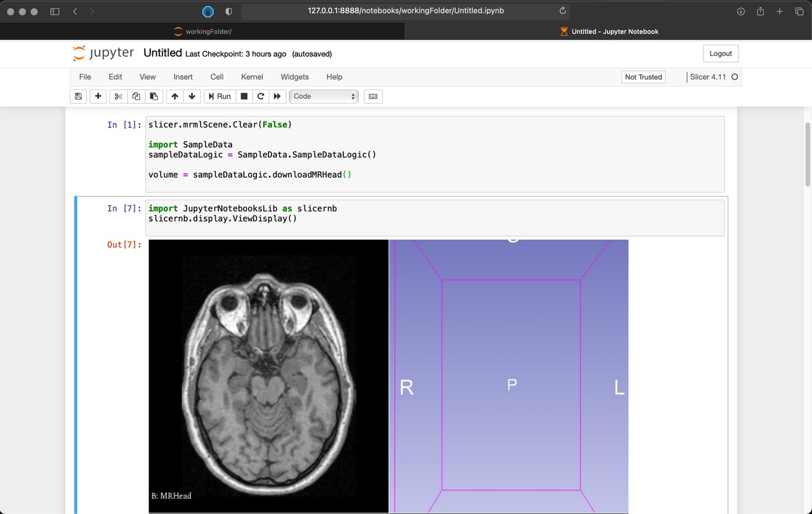Run the selected cell
The width and height of the screenshot is (812, 514).
pyautogui.click(x=219, y=96)
